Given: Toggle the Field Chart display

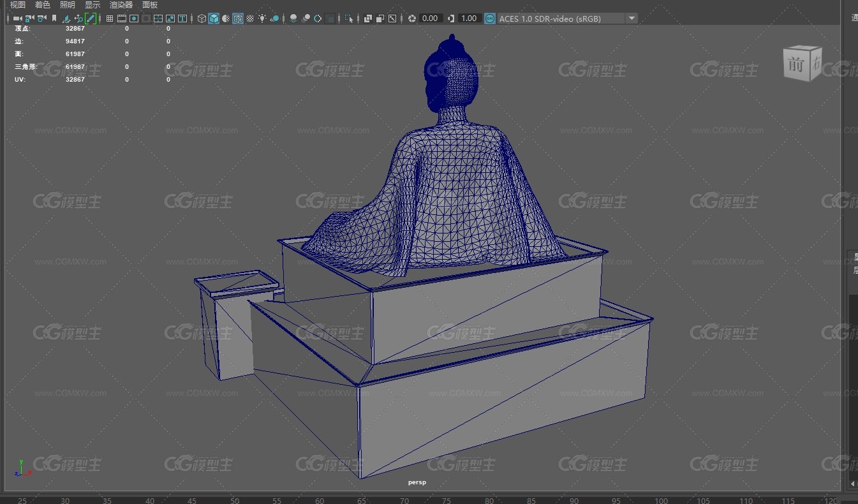Looking at the screenshot, I should click(x=158, y=19).
